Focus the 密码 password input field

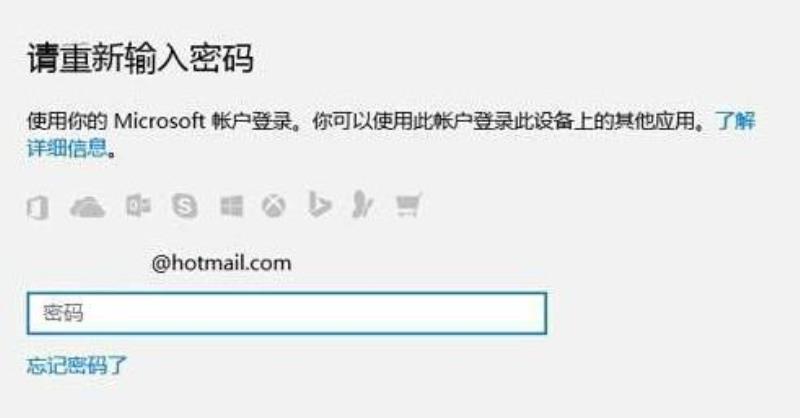pos(287,313)
